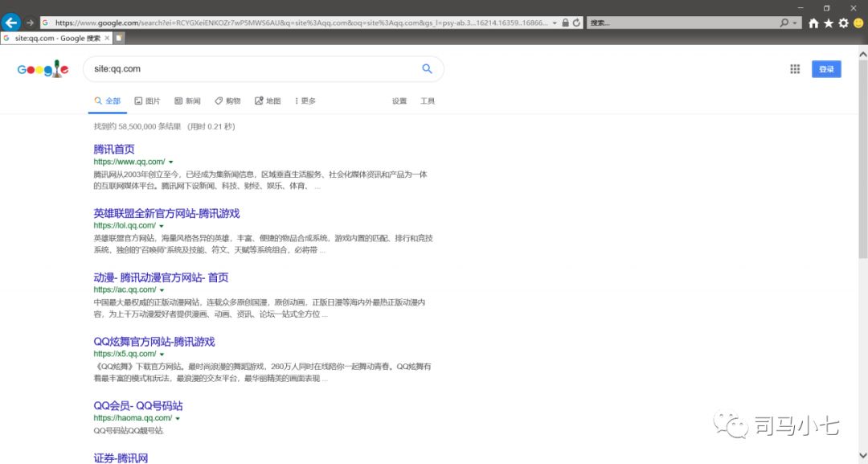This screenshot has height=464, width=868.
Task: Expand dropdown arrow next to https://lol.qq.com/
Action: click(162, 226)
